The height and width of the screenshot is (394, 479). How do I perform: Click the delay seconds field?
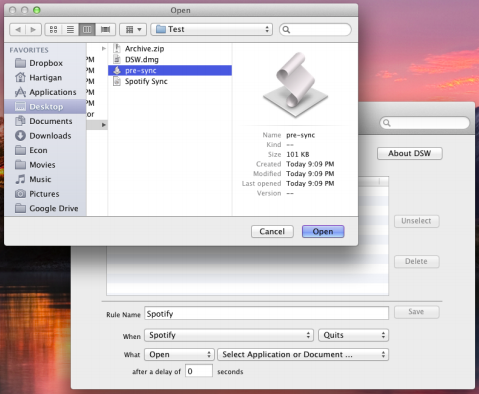199,371
